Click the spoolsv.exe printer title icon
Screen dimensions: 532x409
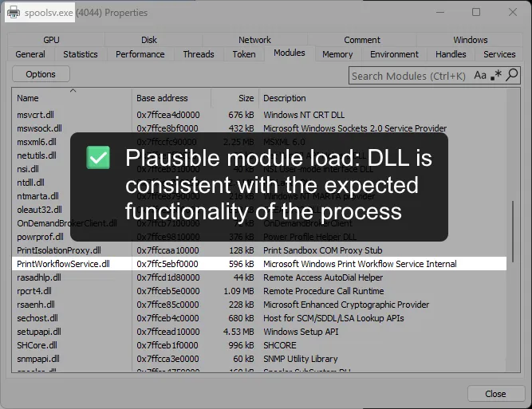point(14,13)
